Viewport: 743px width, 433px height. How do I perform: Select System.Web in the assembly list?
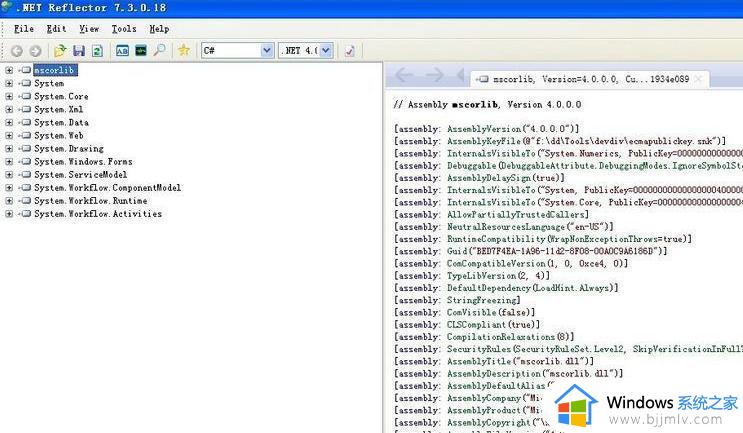pyautogui.click(x=59, y=135)
